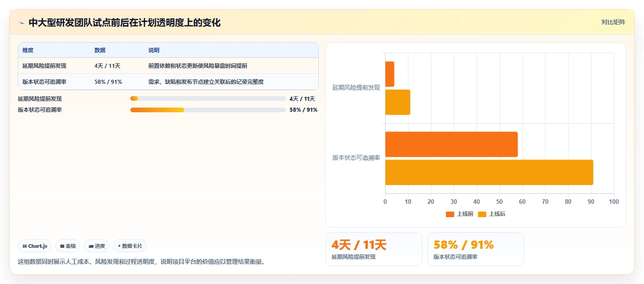Click table cell 版本状态可追溯率
Viewport: 644px width, 284px height.
pyautogui.click(x=44, y=82)
